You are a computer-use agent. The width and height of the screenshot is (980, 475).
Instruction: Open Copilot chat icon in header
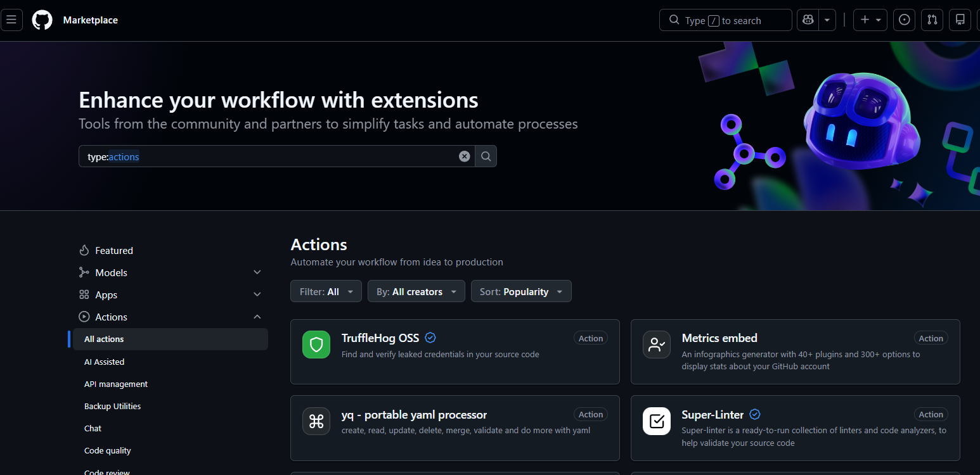point(808,20)
